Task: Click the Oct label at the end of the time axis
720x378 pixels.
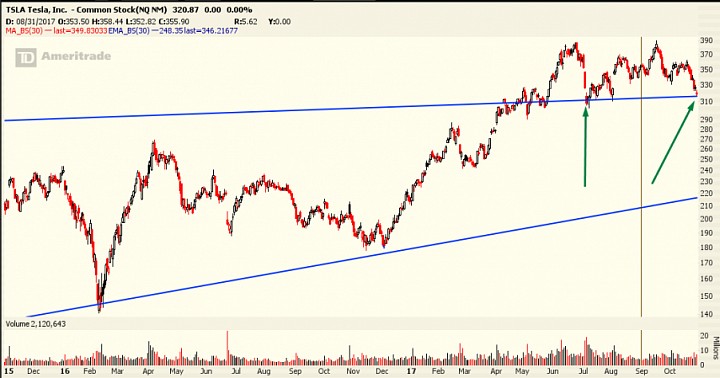Action: pos(670,371)
